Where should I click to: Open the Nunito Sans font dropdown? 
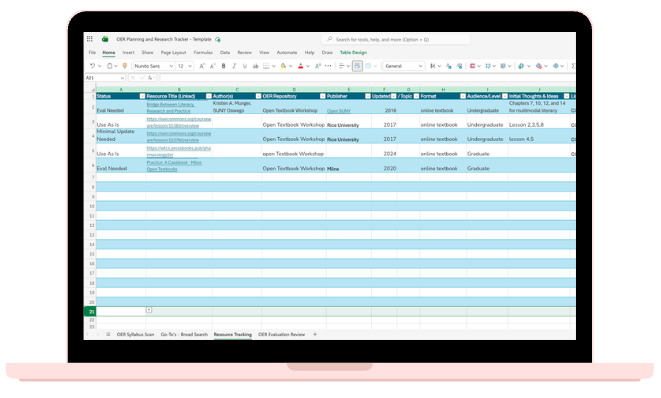tap(171, 66)
